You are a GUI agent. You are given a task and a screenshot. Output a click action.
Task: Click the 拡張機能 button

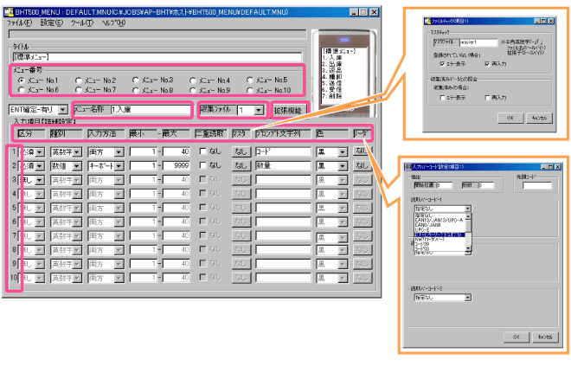(287, 111)
